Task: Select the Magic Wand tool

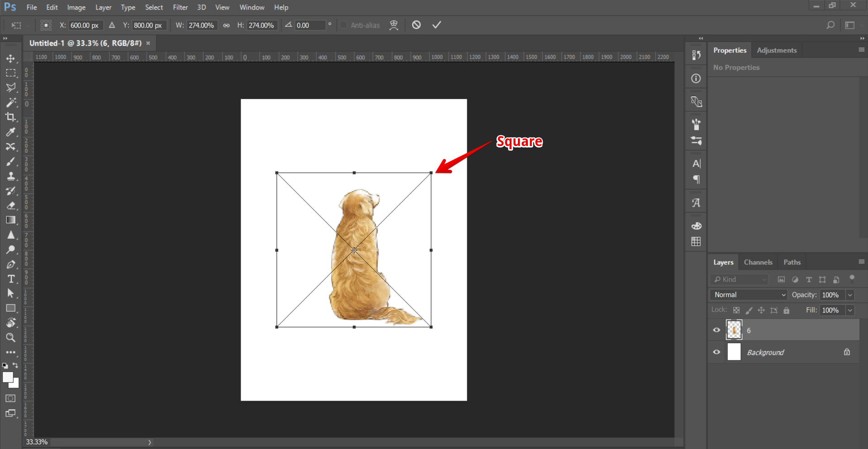Action: click(x=10, y=102)
